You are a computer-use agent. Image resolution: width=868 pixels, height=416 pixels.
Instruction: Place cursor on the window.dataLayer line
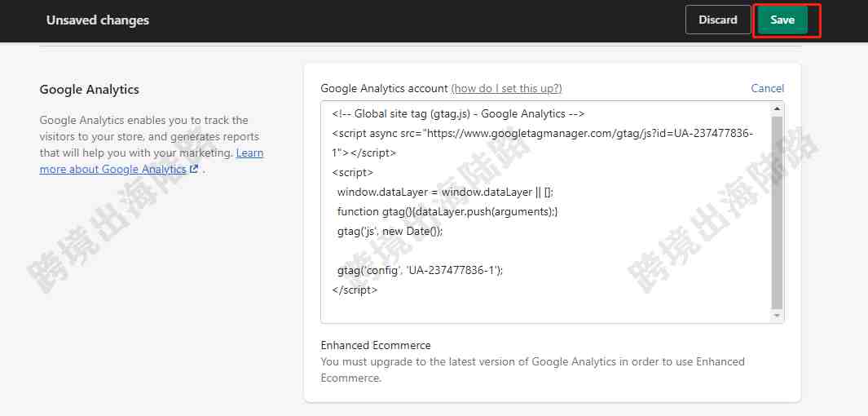[x=445, y=193]
